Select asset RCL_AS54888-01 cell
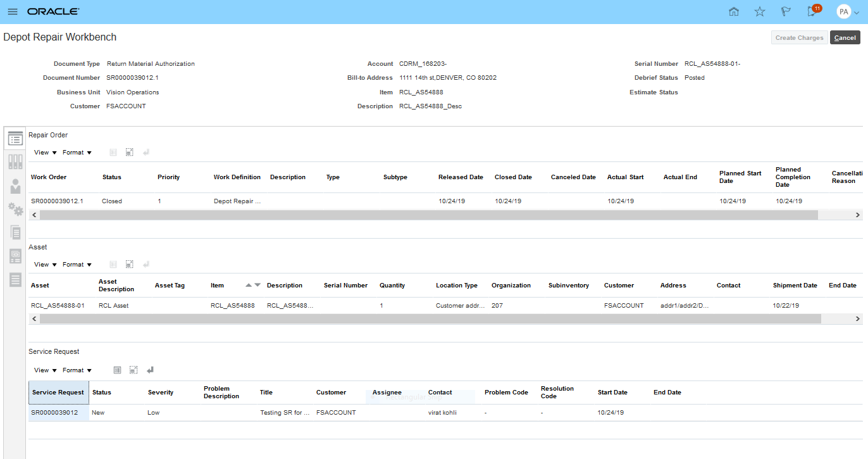 [x=58, y=306]
